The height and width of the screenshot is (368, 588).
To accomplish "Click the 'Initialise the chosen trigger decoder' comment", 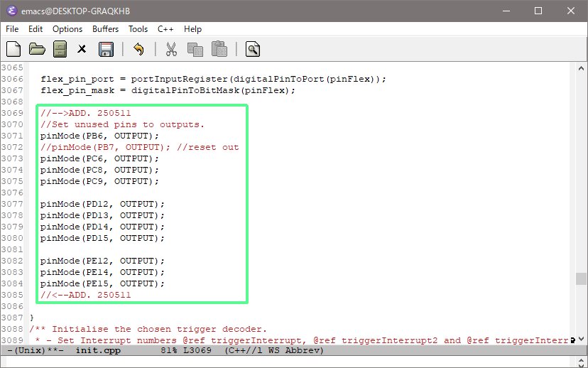I will [x=148, y=329].
